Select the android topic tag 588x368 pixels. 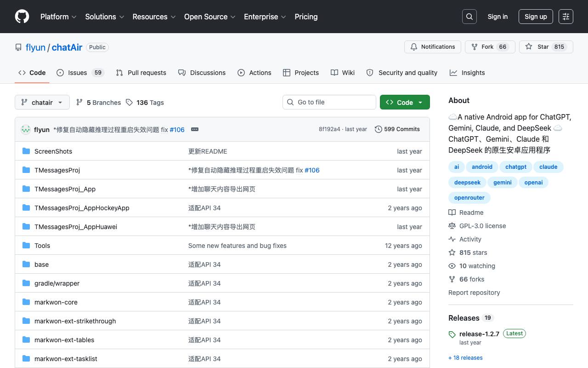pyautogui.click(x=482, y=167)
